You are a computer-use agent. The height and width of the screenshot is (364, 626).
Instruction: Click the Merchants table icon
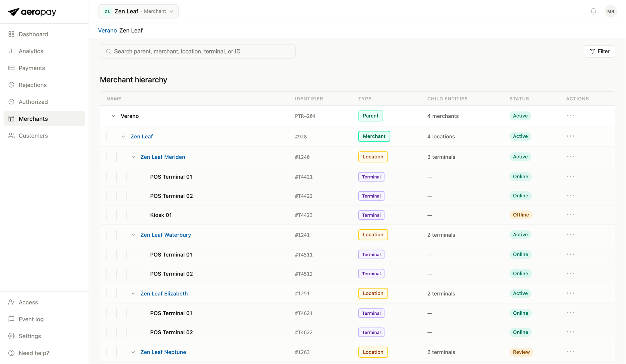(11, 118)
